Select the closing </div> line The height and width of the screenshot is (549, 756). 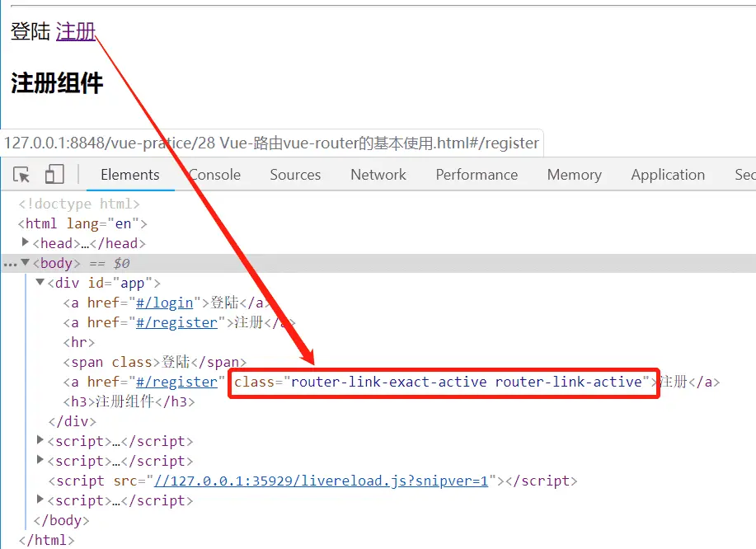coord(73,422)
